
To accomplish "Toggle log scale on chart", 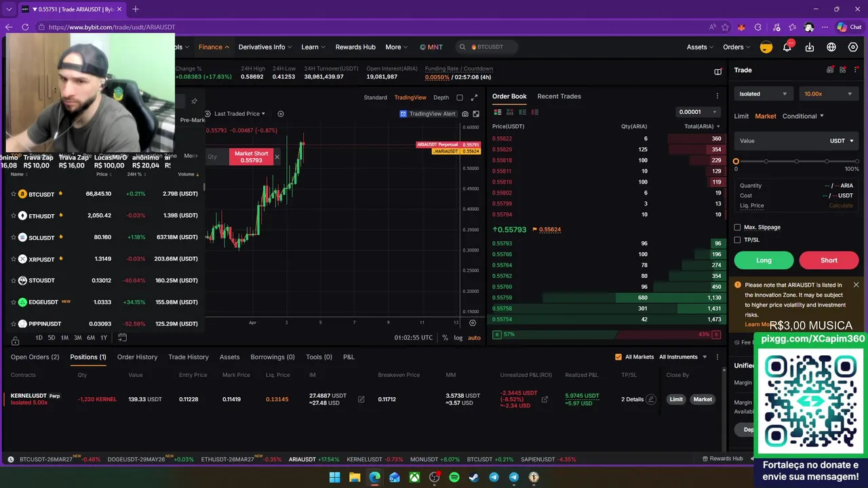I will click(x=458, y=338).
